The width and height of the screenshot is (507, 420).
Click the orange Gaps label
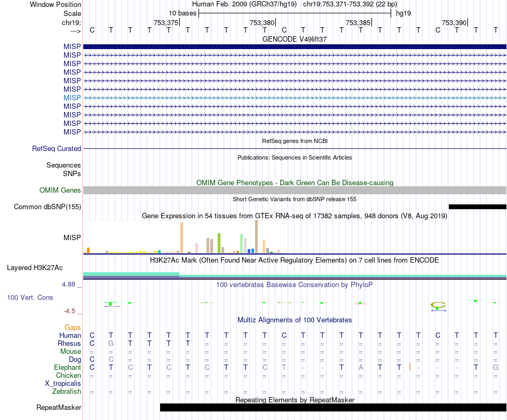tap(73, 328)
